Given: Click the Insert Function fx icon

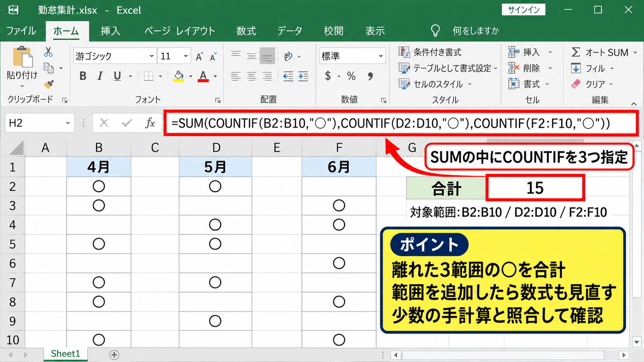Looking at the screenshot, I should tap(150, 123).
